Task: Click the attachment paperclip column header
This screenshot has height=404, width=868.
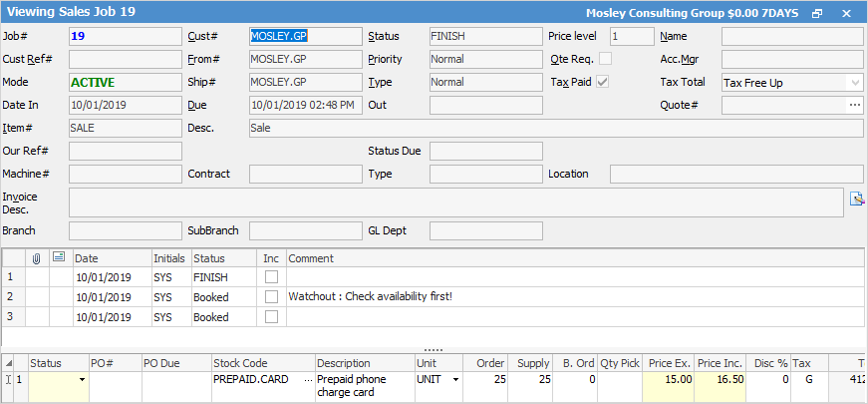Action: click(x=37, y=258)
